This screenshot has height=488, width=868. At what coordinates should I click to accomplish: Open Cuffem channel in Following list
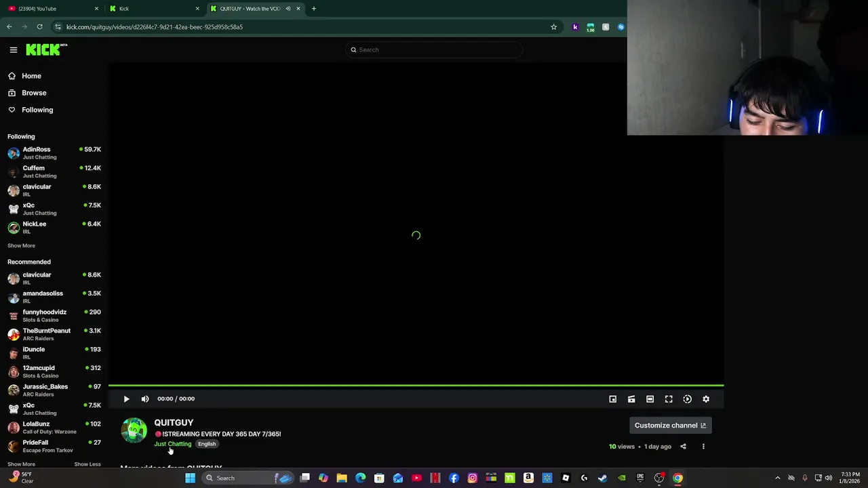click(54, 171)
